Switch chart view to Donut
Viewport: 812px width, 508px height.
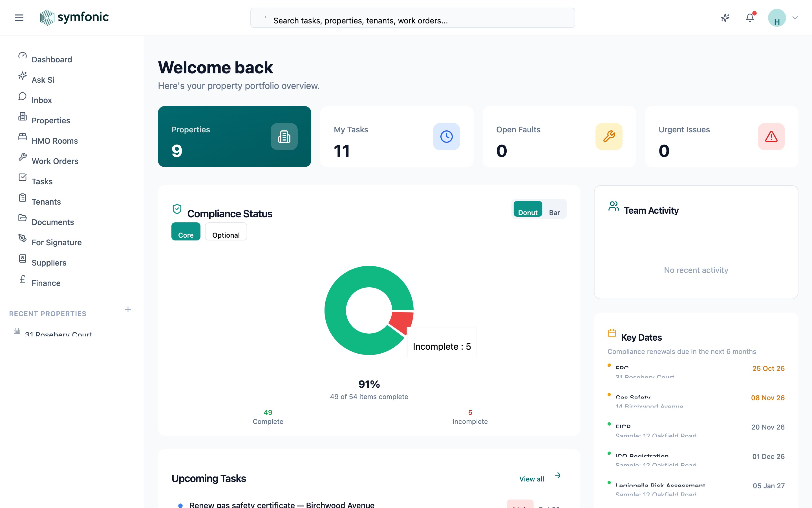(528, 209)
